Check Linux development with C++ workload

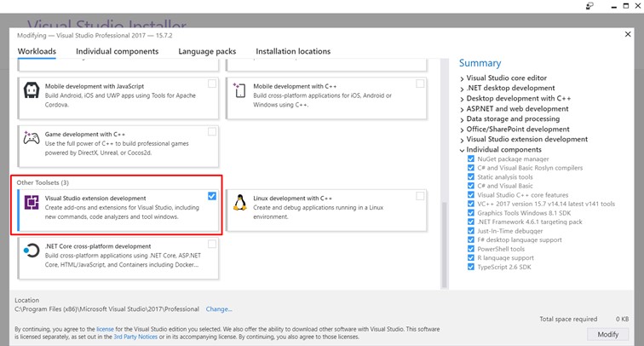click(420, 196)
